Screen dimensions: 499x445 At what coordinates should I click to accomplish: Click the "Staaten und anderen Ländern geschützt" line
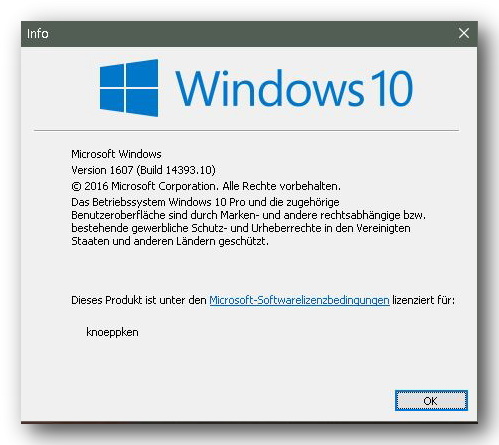(x=170, y=241)
